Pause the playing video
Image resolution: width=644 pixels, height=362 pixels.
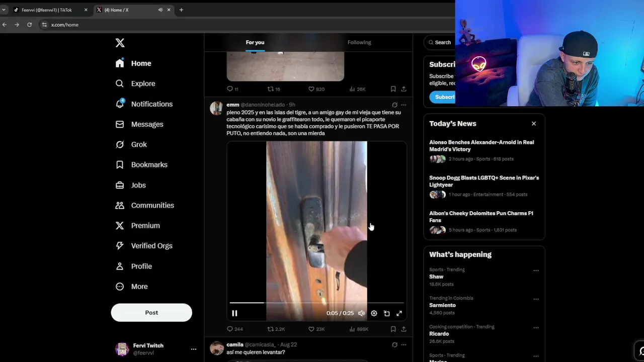click(x=234, y=313)
